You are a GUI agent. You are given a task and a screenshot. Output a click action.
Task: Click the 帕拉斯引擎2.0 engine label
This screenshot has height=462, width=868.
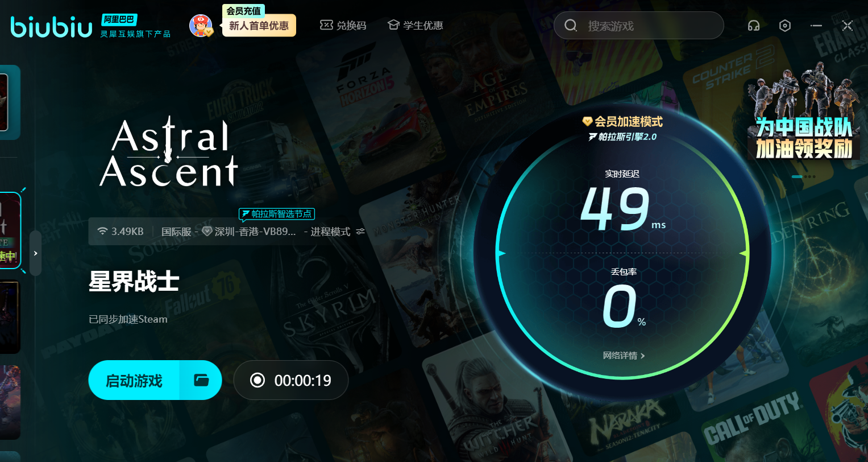[x=622, y=137]
